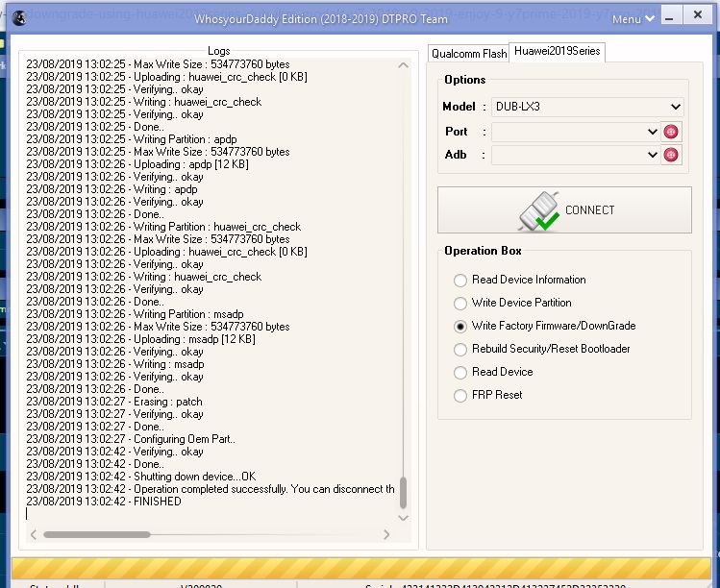This screenshot has height=588, width=720.
Task: Close the DTPRO window
Action: pos(698,14)
